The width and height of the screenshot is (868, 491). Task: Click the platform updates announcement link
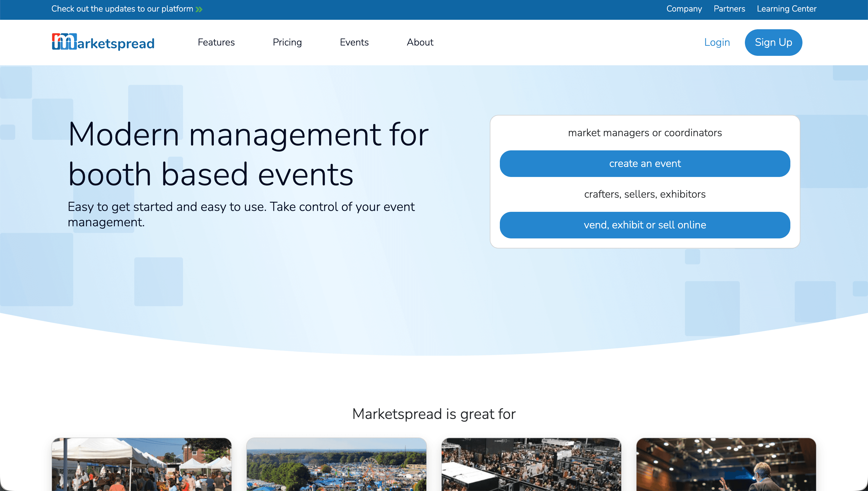123,9
